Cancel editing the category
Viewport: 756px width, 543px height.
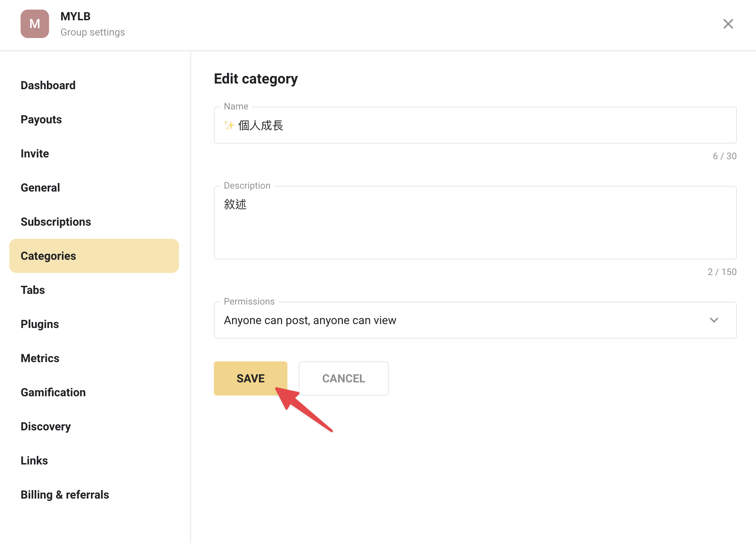point(344,378)
